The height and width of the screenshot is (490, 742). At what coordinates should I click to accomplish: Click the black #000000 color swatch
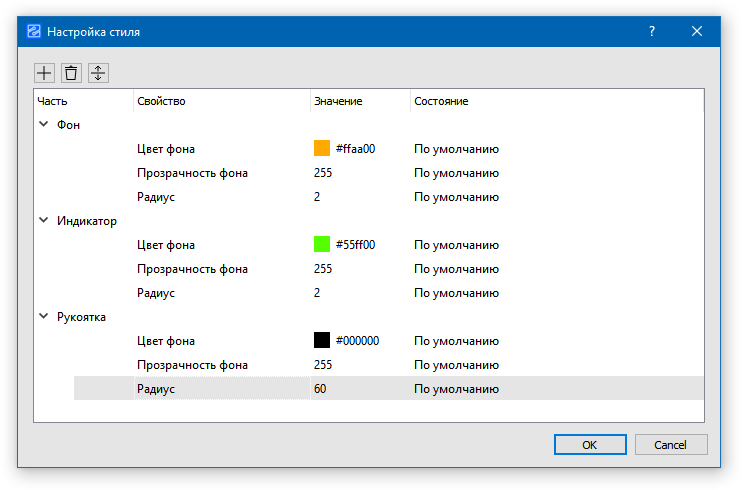(x=322, y=341)
